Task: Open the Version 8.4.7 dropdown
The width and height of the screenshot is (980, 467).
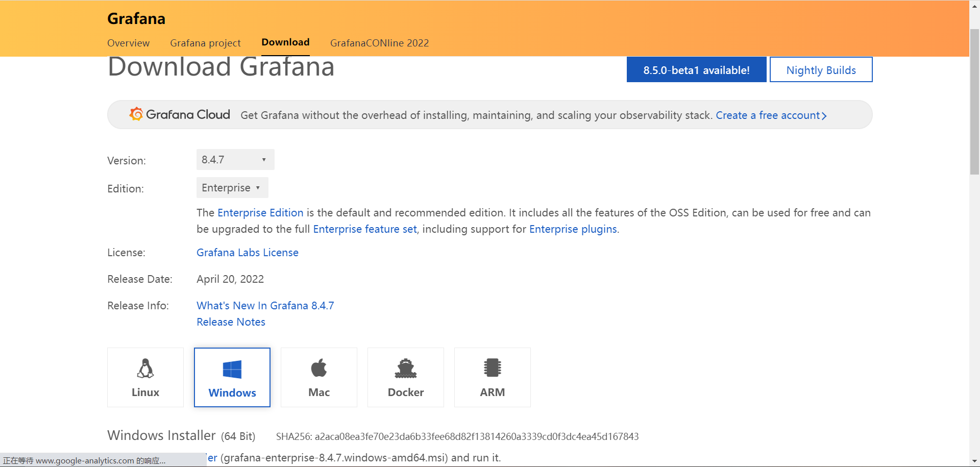Action: point(235,159)
